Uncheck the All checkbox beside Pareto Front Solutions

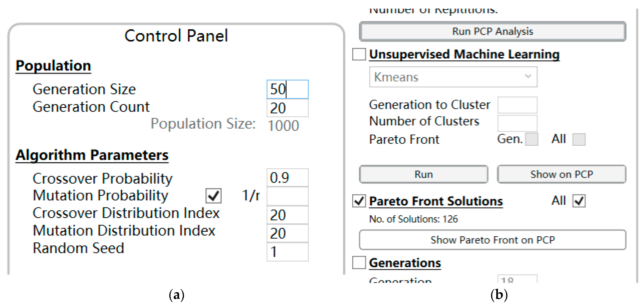pos(579,201)
